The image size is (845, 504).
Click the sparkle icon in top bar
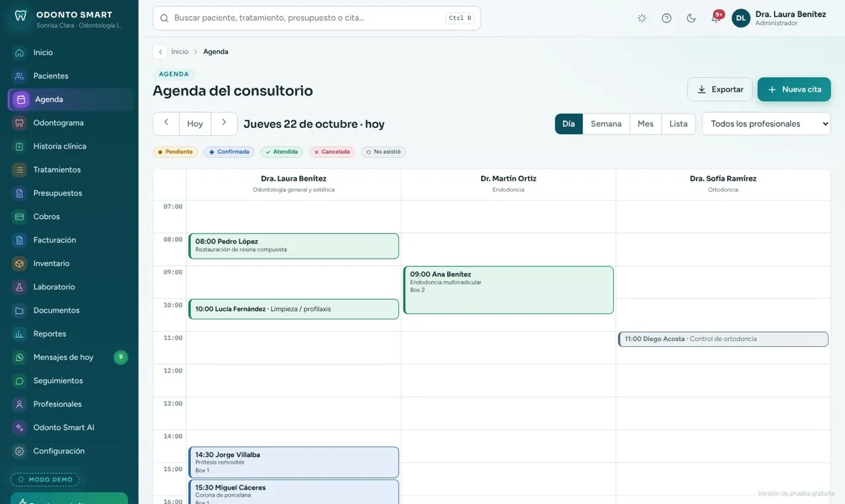tap(642, 18)
